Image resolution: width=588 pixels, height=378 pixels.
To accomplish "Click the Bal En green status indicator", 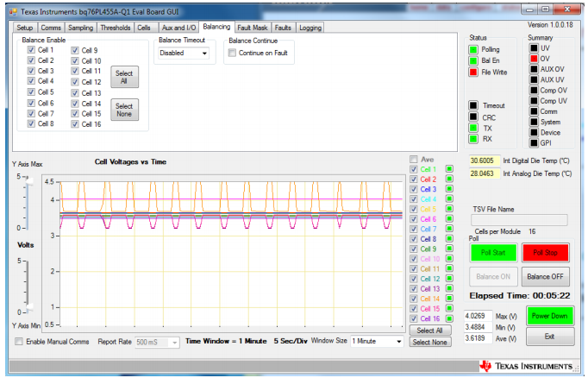I will 473,60.
